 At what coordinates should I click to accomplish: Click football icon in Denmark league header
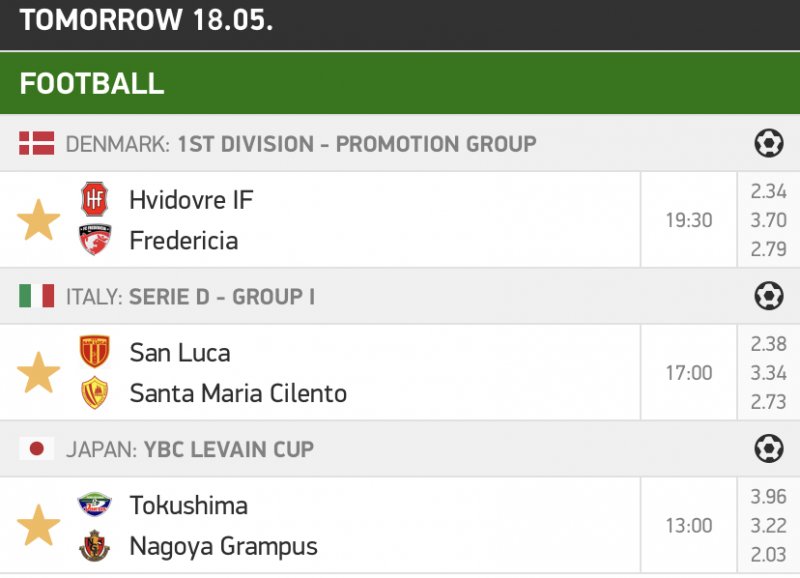(x=768, y=144)
